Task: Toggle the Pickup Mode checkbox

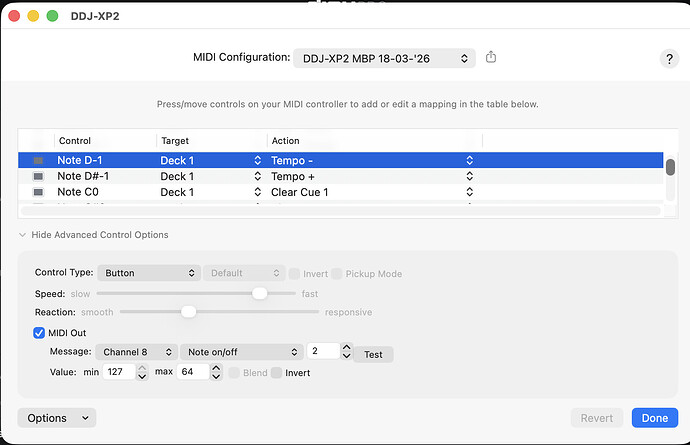Action: tap(337, 273)
